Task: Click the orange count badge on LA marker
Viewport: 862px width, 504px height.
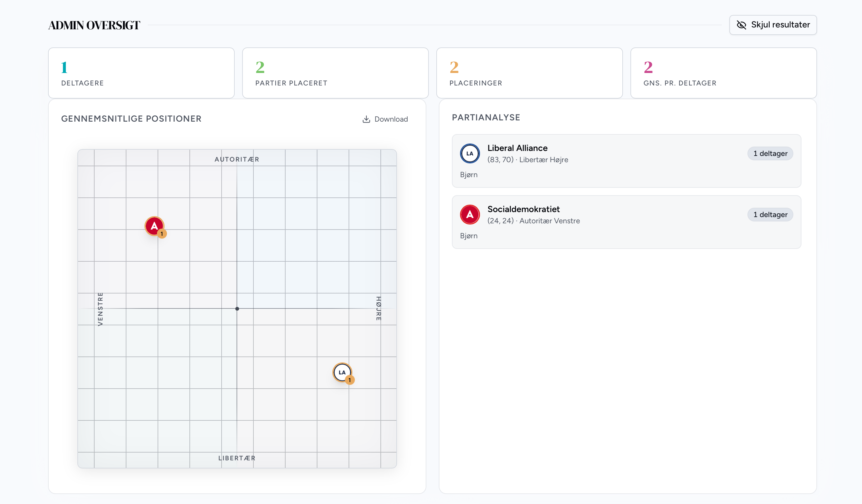Action: coord(350,380)
